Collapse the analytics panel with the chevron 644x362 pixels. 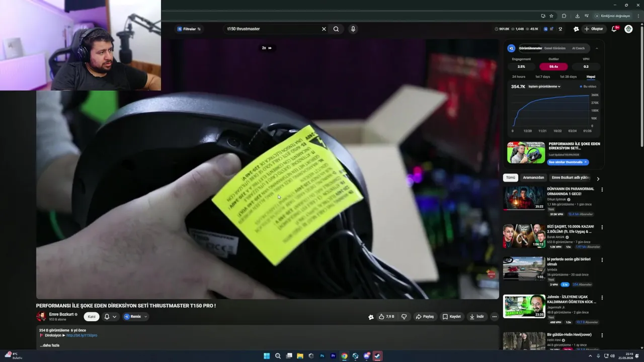pos(597,48)
